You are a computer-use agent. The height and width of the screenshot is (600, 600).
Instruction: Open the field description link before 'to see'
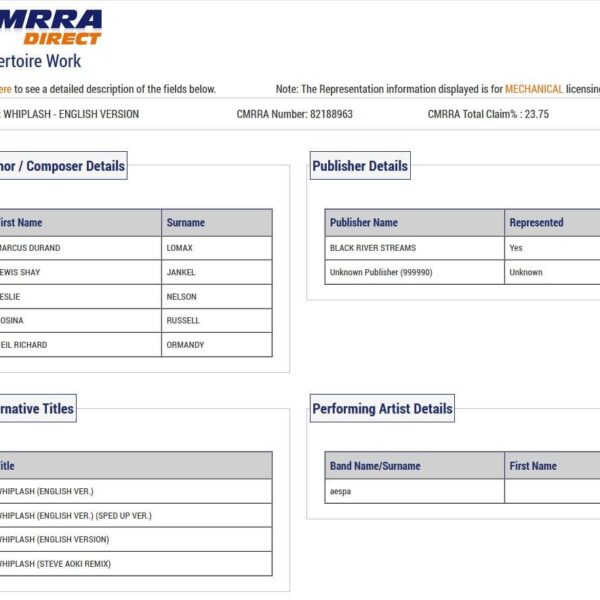[6, 89]
